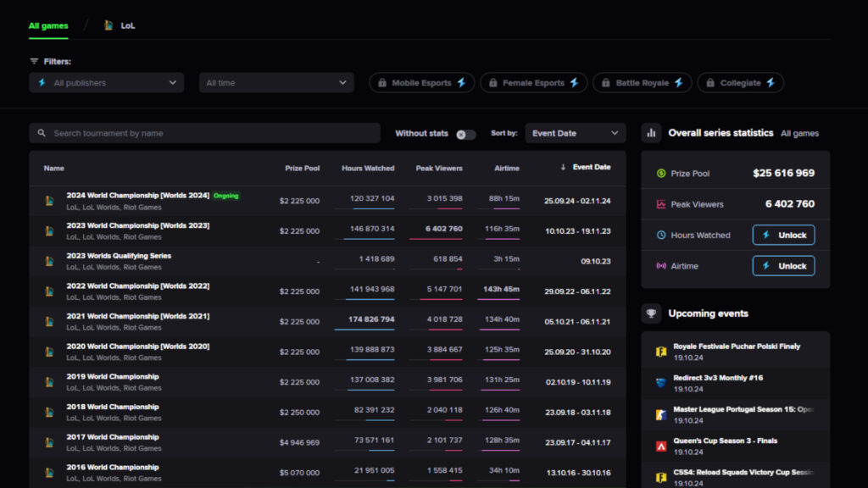
Task: Expand the All time period dropdown
Action: [276, 83]
